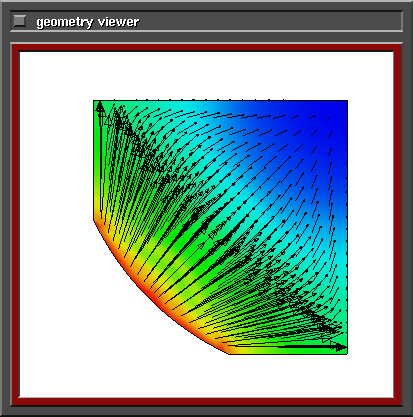Screen dimensions: 413x417
Task: Click the corner where the curve meets the left edge
Action: point(94,220)
